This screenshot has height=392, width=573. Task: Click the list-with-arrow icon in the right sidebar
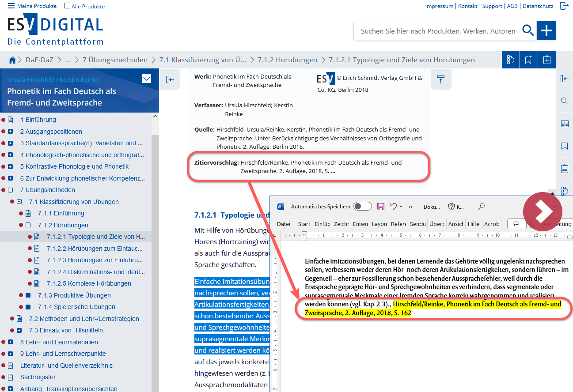[564, 191]
